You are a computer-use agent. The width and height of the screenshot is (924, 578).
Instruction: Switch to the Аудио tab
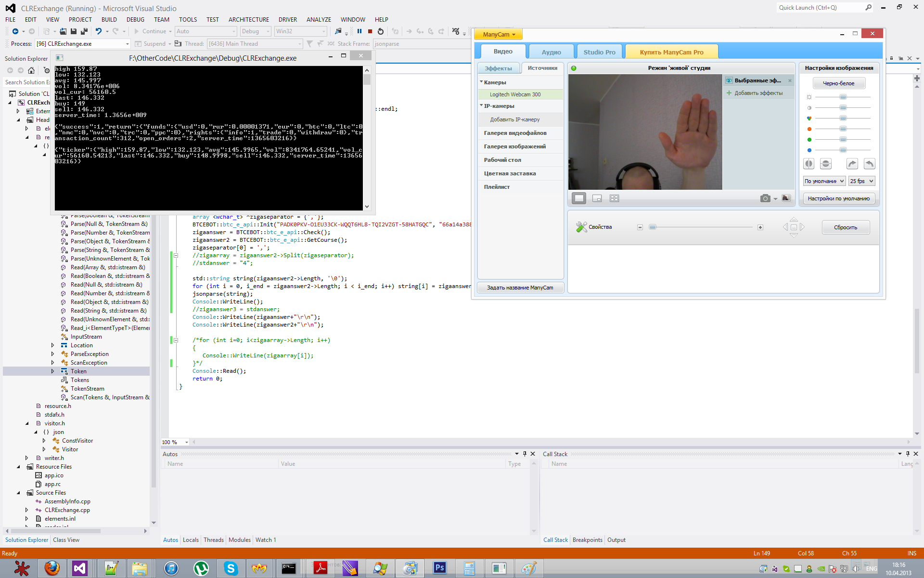pyautogui.click(x=551, y=52)
